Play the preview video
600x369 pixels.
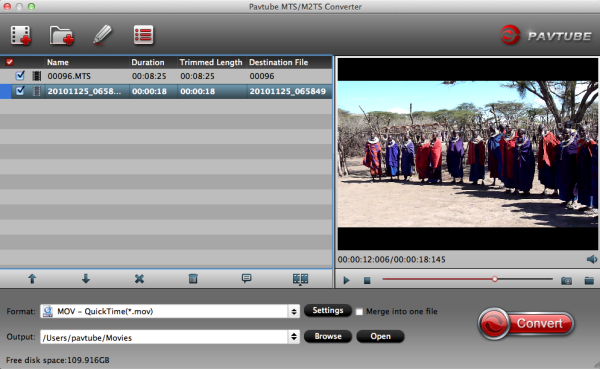pos(346,281)
